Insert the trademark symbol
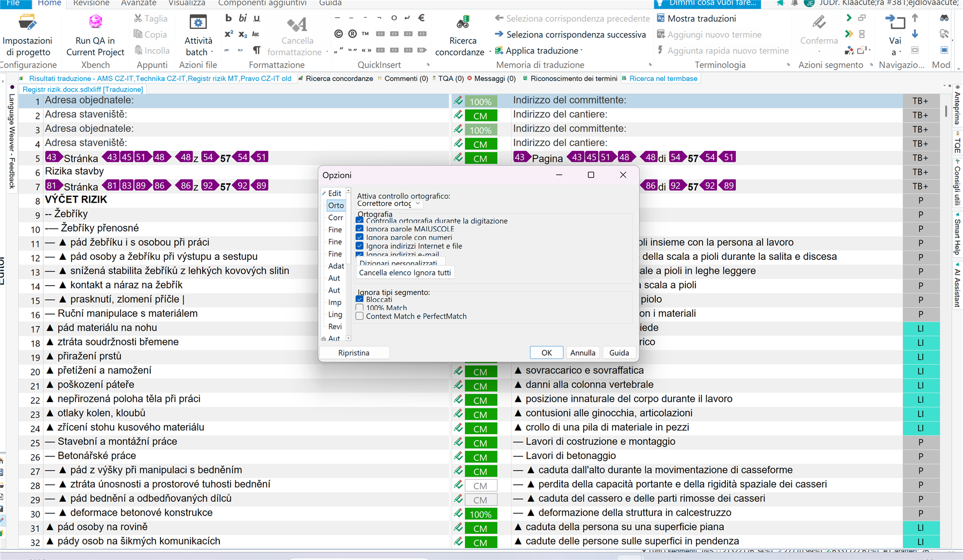This screenshot has height=560, width=963. click(x=365, y=34)
